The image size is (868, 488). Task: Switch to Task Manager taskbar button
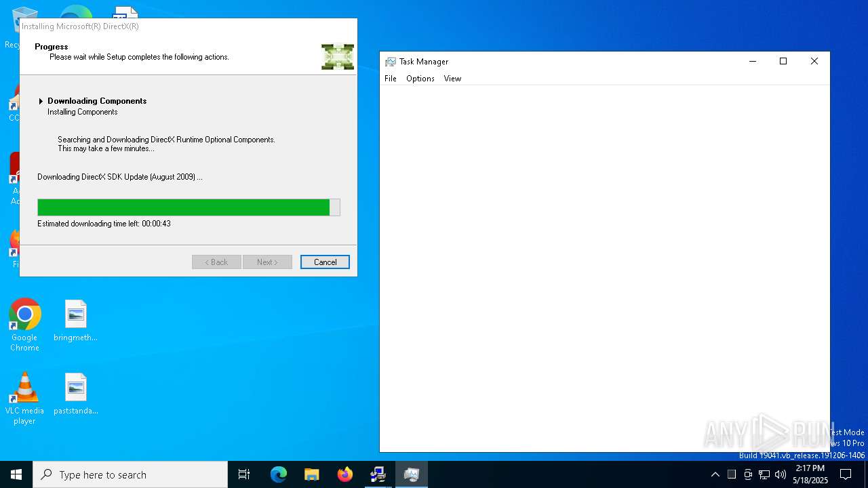[412, 474]
